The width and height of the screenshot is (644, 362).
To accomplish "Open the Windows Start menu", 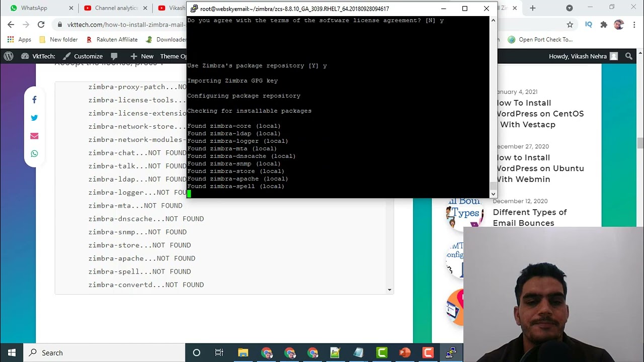I will [12, 352].
